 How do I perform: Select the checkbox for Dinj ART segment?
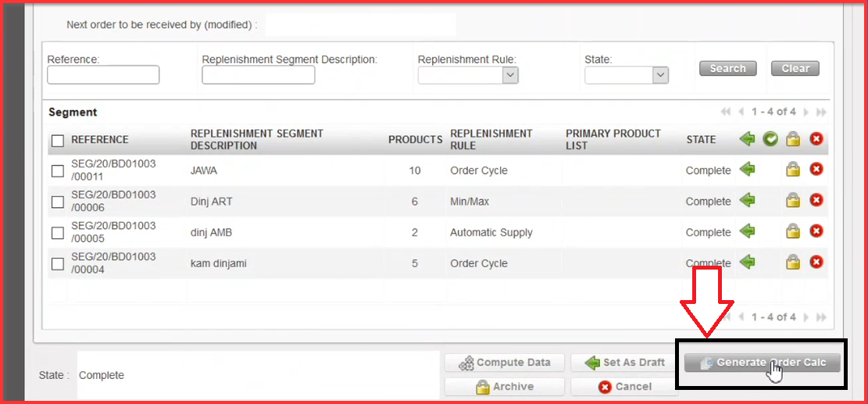point(58,202)
